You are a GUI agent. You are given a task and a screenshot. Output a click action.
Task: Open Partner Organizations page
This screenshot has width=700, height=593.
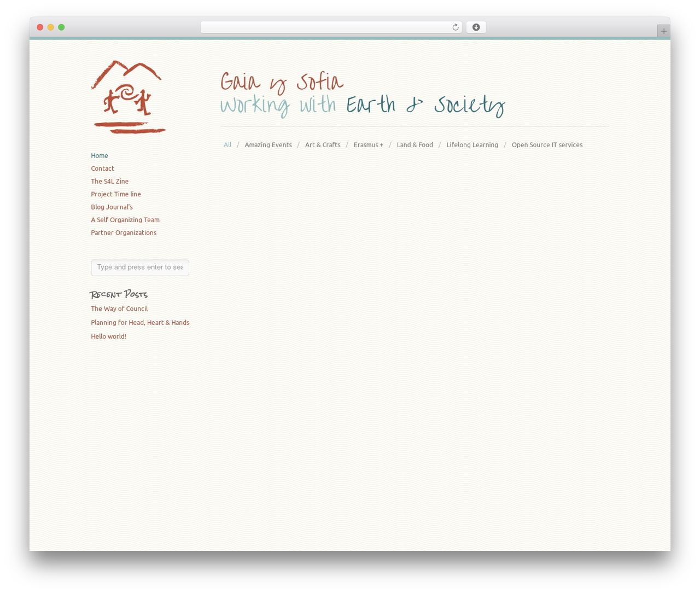pos(124,233)
